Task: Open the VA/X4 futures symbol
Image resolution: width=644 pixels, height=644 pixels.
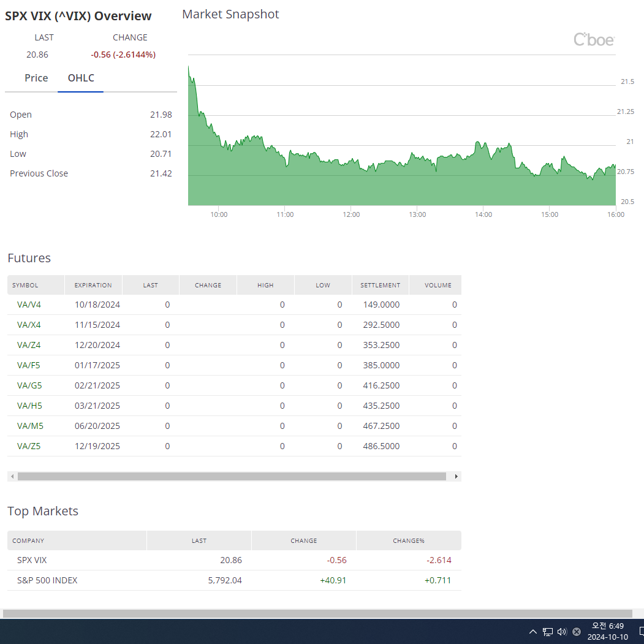Action: tap(29, 325)
